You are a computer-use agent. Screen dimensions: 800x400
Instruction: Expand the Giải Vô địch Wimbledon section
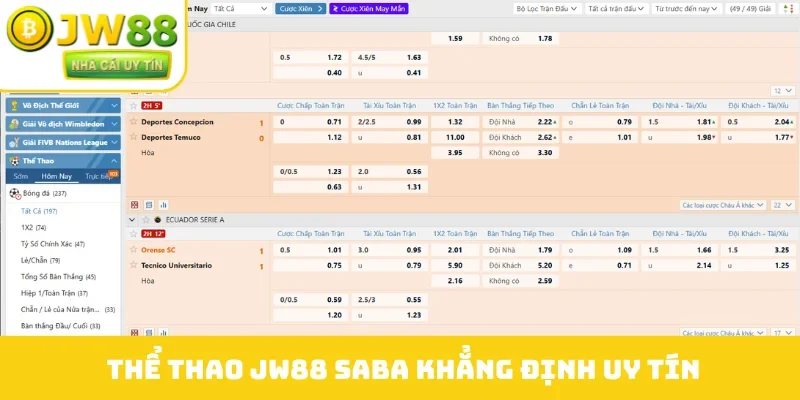pyautogui.click(x=63, y=124)
